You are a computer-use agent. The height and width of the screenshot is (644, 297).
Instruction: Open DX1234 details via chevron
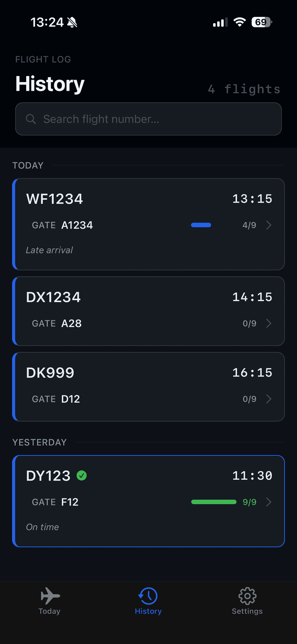pos(269,323)
